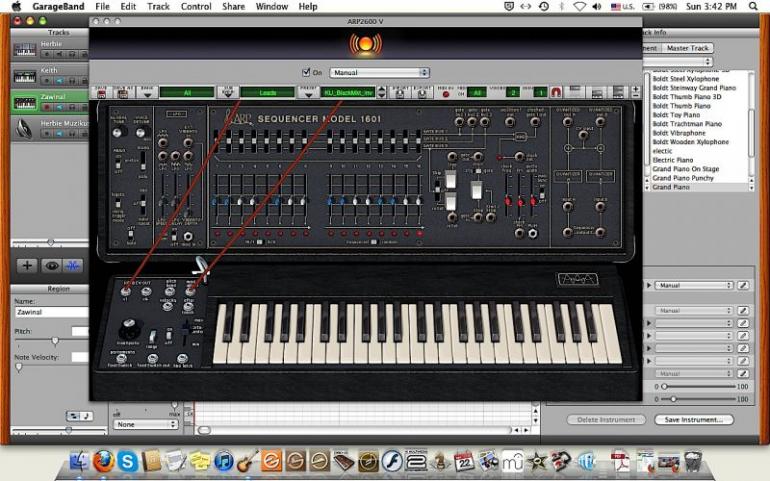770x481 pixels.
Task: Select Electric Piano in instrument list
Action: pyautogui.click(x=672, y=160)
